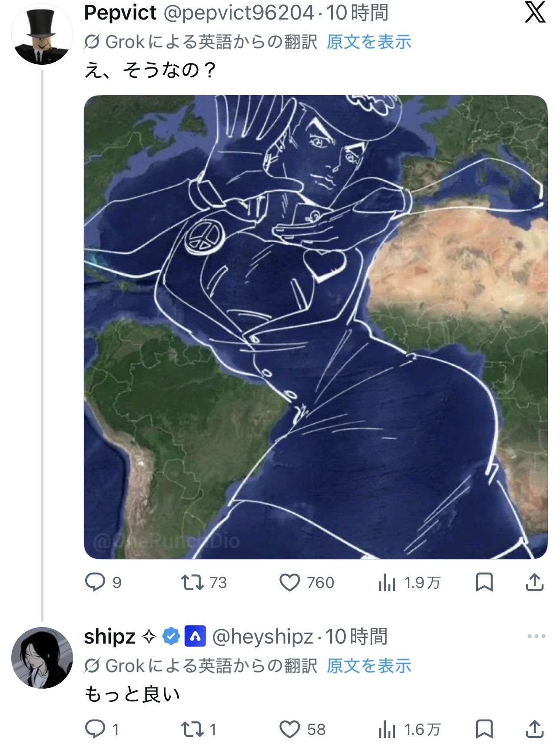
Task: Open more options for shipz's post
Action: pos(536,637)
